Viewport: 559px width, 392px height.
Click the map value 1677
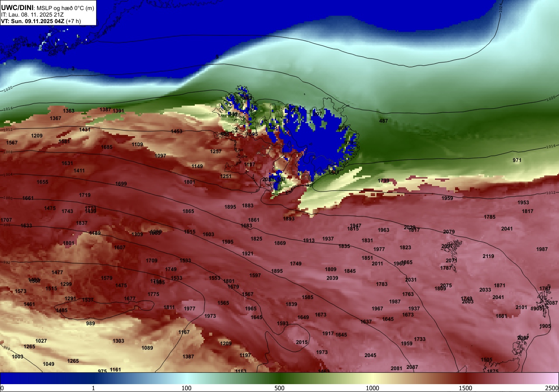[x=130, y=299]
